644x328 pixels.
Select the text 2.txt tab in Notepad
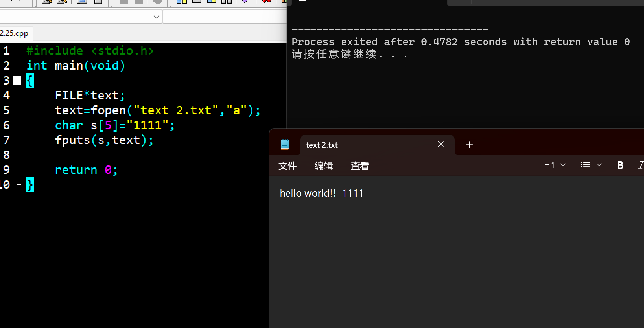pyautogui.click(x=377, y=145)
